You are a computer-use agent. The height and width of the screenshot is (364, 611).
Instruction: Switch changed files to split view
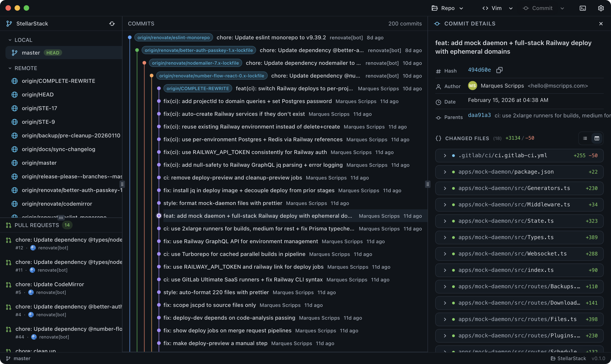[596, 138]
